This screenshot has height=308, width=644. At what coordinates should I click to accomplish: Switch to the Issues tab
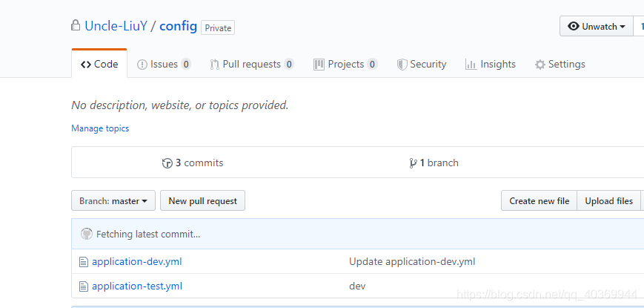tap(164, 65)
